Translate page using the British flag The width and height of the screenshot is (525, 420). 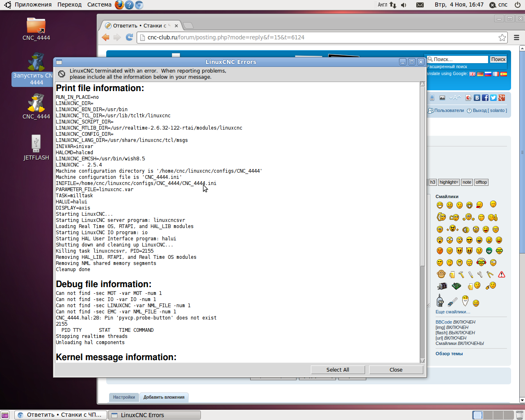[x=472, y=74]
